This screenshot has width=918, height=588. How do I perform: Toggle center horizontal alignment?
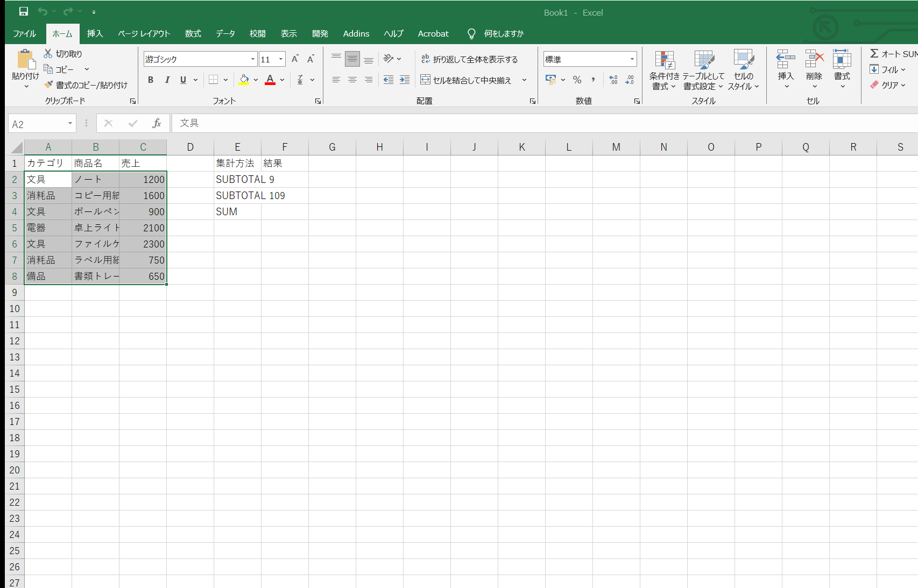(x=352, y=80)
